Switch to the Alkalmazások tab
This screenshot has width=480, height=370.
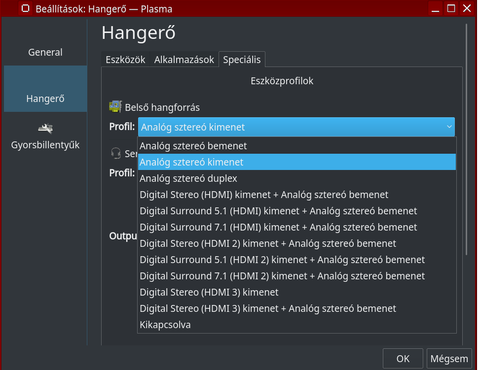click(x=184, y=60)
